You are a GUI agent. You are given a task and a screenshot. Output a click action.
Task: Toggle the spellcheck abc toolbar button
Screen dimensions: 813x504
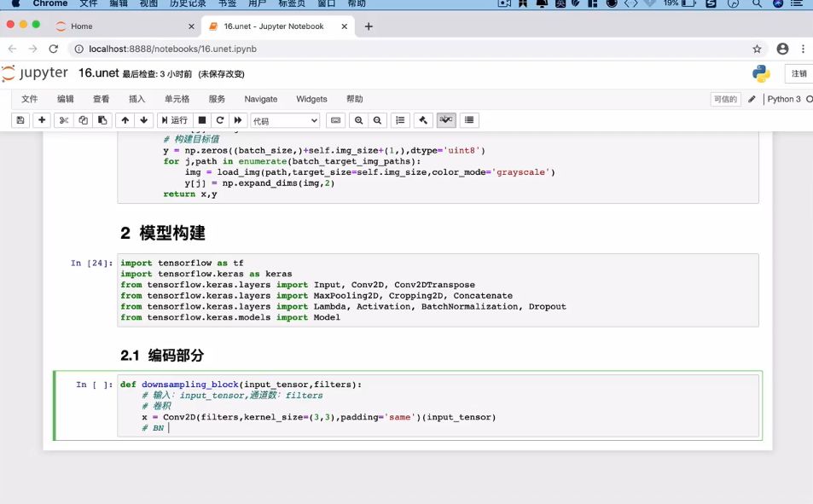446,120
